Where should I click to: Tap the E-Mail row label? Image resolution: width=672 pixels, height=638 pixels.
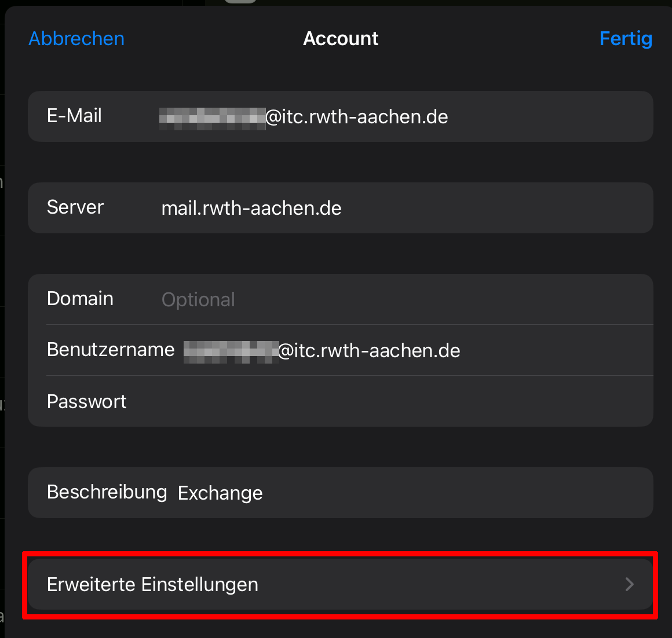pyautogui.click(x=74, y=116)
